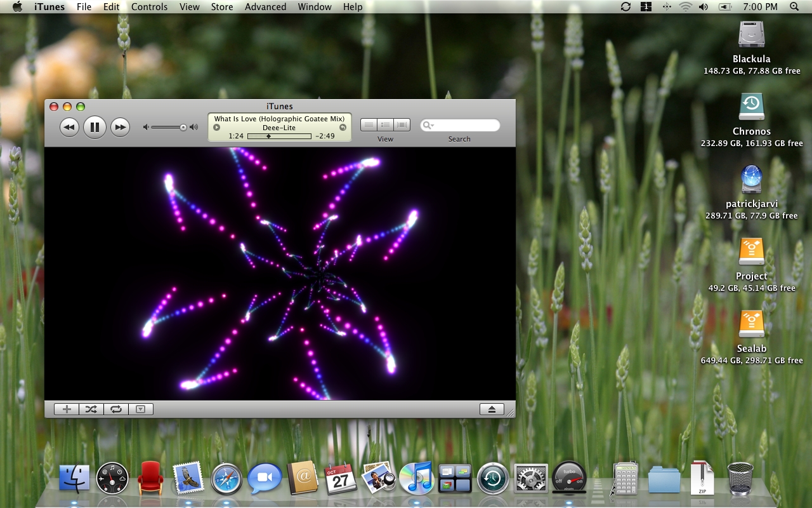The image size is (812, 508).
Task: Open the system volume menu bar icon
Action: (704, 7)
